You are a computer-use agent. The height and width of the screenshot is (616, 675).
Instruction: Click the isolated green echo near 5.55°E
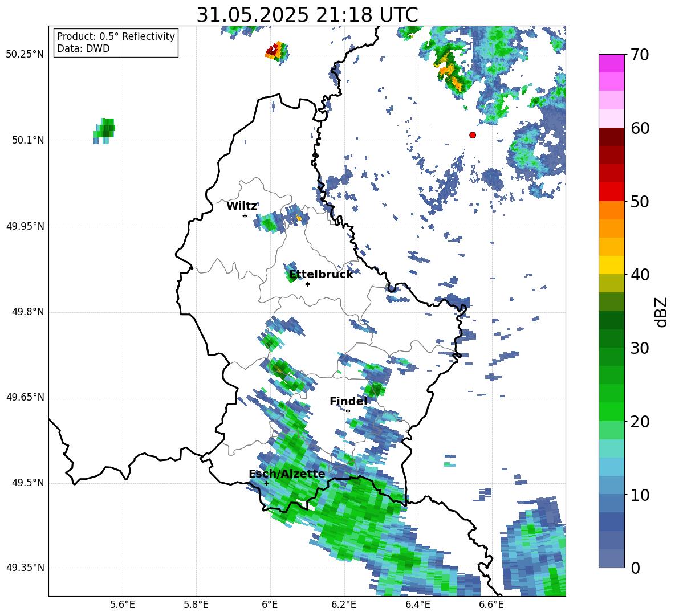coord(104,130)
